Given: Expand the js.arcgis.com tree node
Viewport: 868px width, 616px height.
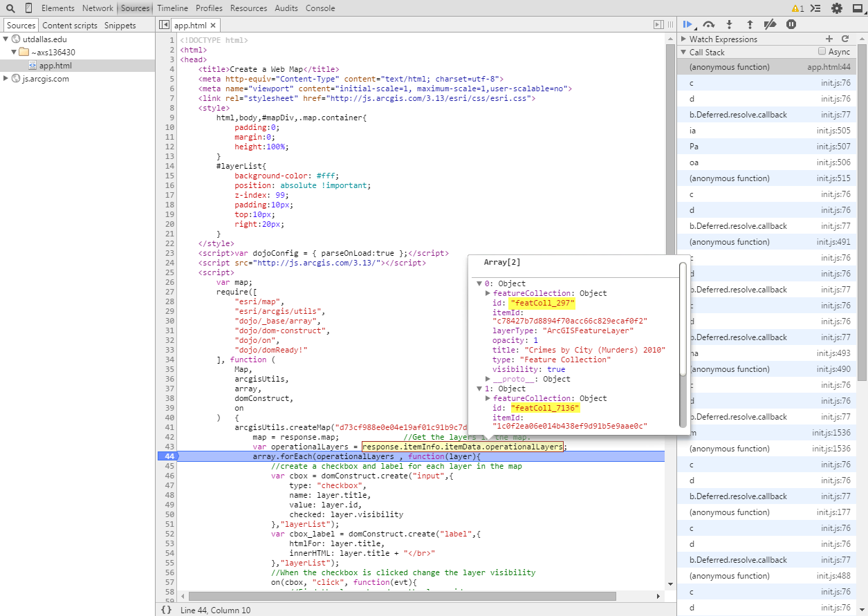Looking at the screenshot, I should tap(7, 79).
